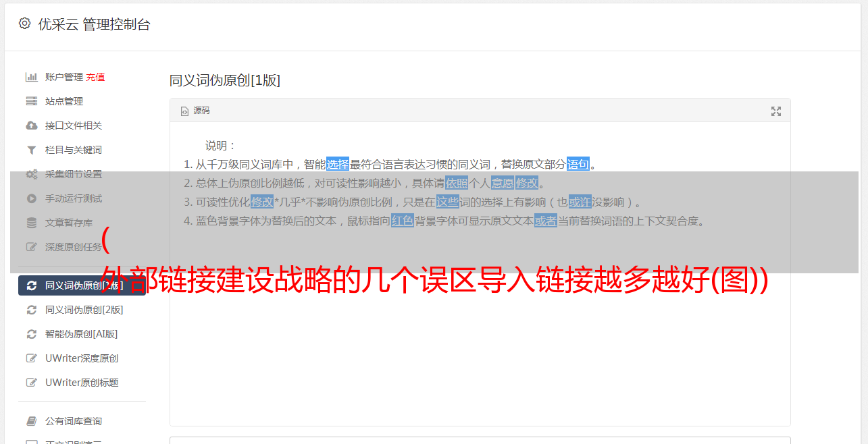The width and height of the screenshot is (868, 444).
Task: Click the filter icon for 栏目与关键词
Action: click(x=31, y=150)
